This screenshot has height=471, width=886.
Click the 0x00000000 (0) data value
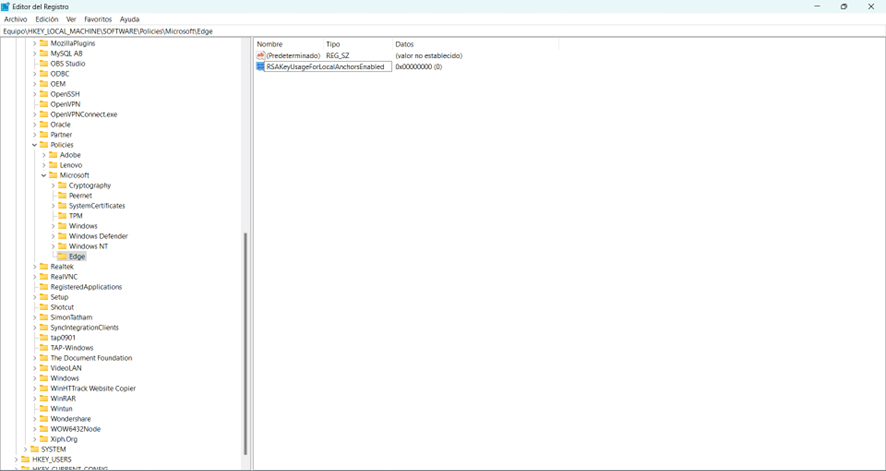419,67
